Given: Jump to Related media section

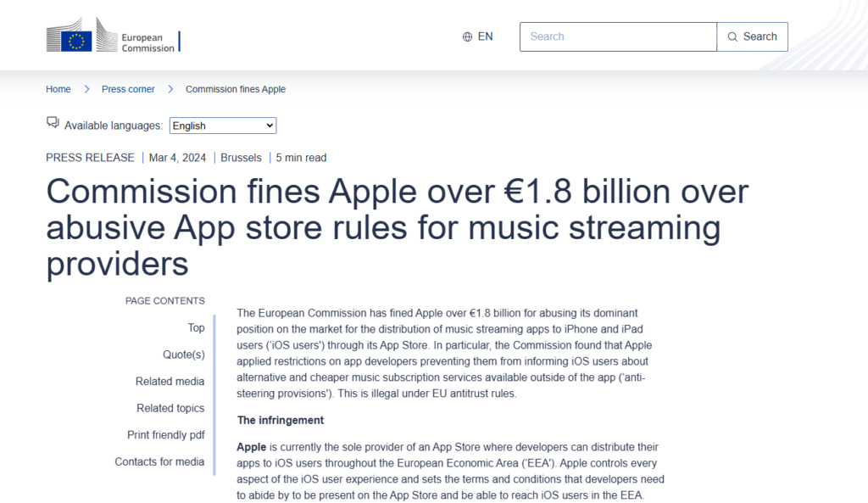Looking at the screenshot, I should click(170, 381).
